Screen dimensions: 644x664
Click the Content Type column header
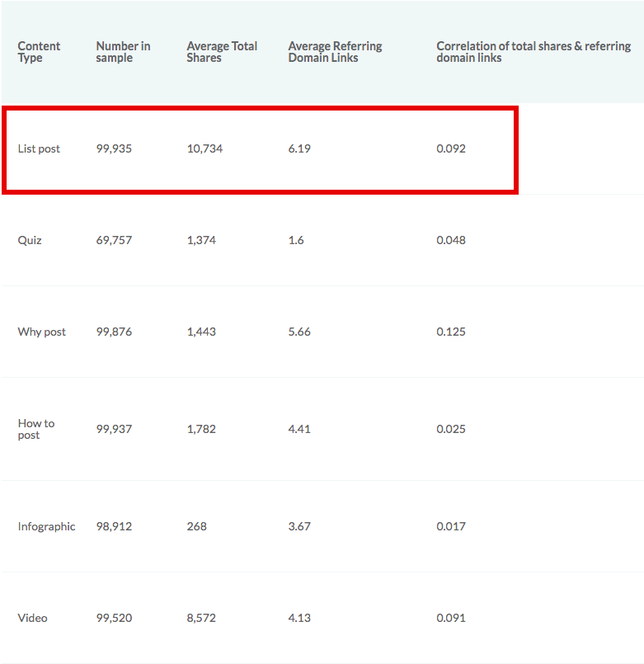(39, 52)
